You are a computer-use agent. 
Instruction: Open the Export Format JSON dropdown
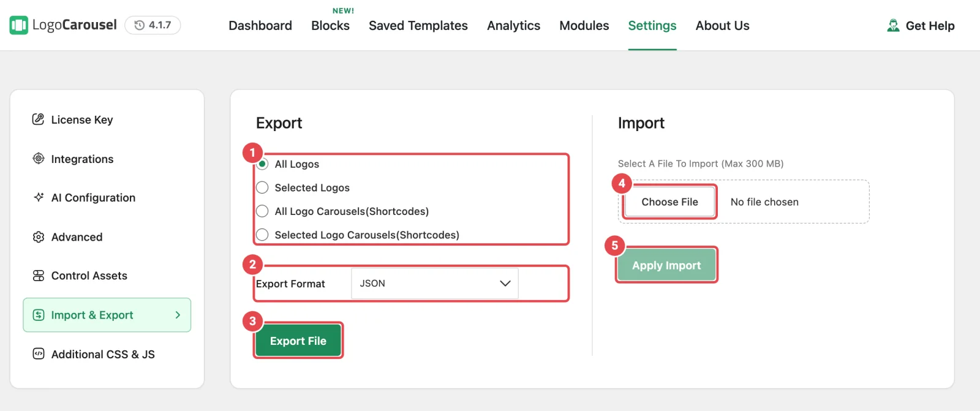(x=435, y=284)
